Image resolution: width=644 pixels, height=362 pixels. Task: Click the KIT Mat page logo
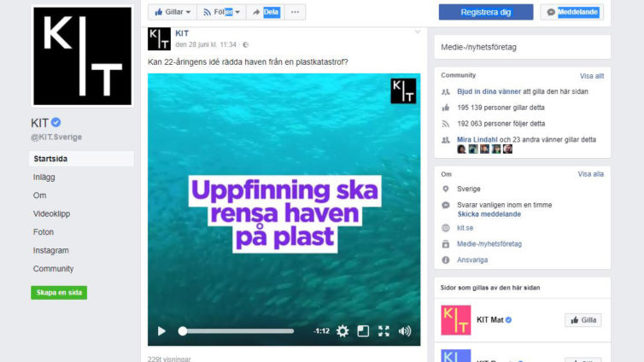click(x=456, y=320)
